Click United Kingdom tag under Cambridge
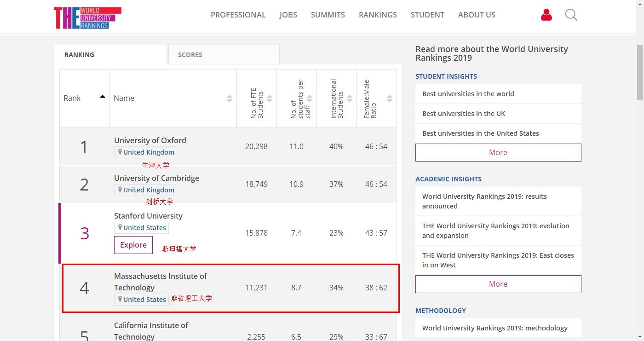 [145, 190]
